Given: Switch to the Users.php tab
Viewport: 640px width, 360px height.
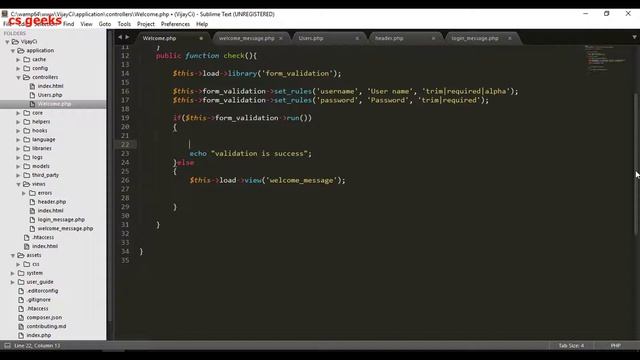Looking at the screenshot, I should point(311,38).
